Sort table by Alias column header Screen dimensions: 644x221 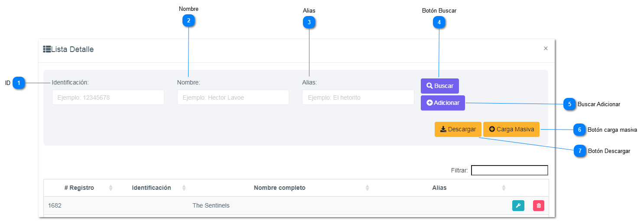click(439, 188)
